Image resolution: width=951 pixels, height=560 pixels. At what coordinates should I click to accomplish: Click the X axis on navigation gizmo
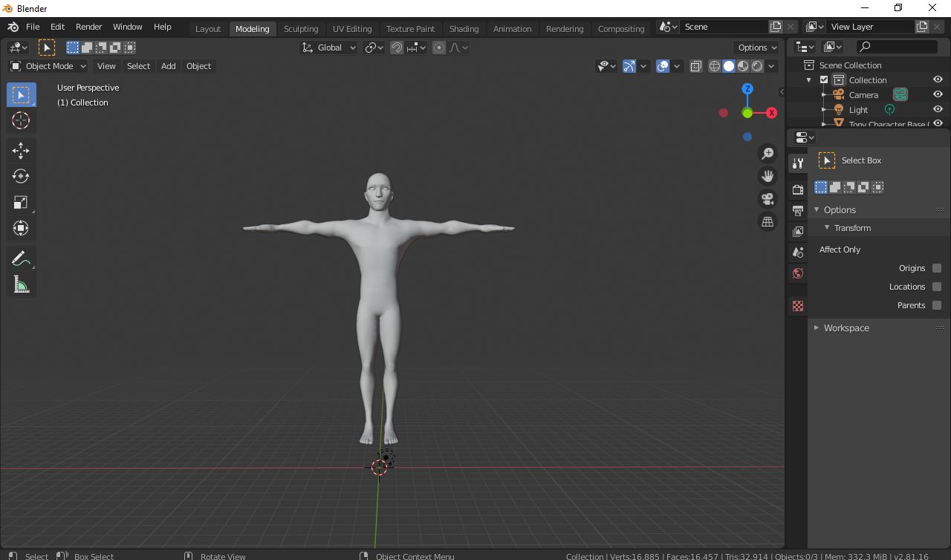click(772, 113)
